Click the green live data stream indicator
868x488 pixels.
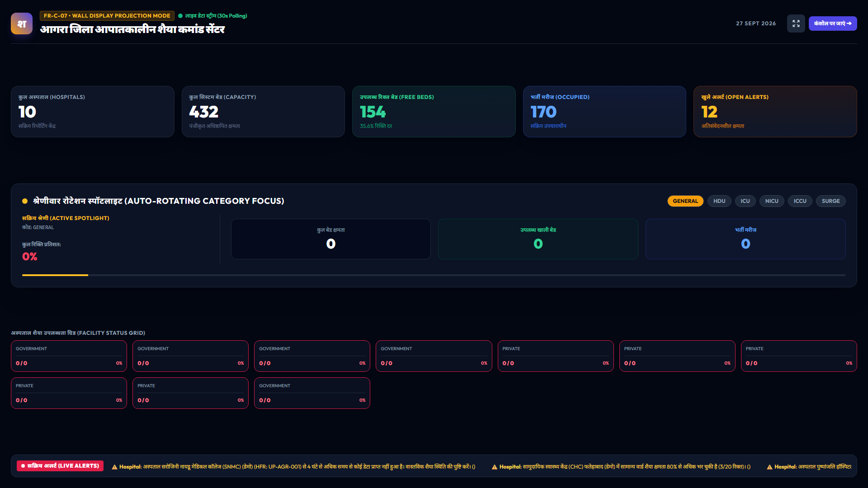coord(180,16)
